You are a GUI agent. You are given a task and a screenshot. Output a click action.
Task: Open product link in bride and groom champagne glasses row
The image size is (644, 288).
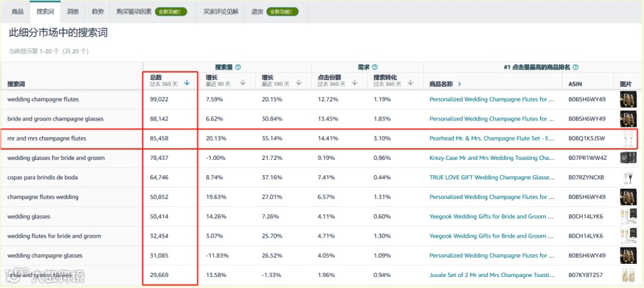492,119
